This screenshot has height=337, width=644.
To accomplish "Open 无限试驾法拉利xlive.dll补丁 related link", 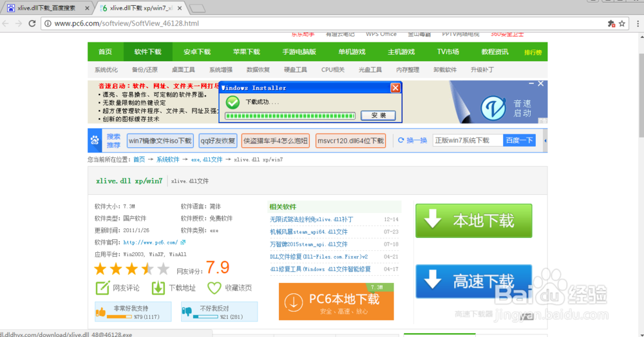I will [x=311, y=219].
